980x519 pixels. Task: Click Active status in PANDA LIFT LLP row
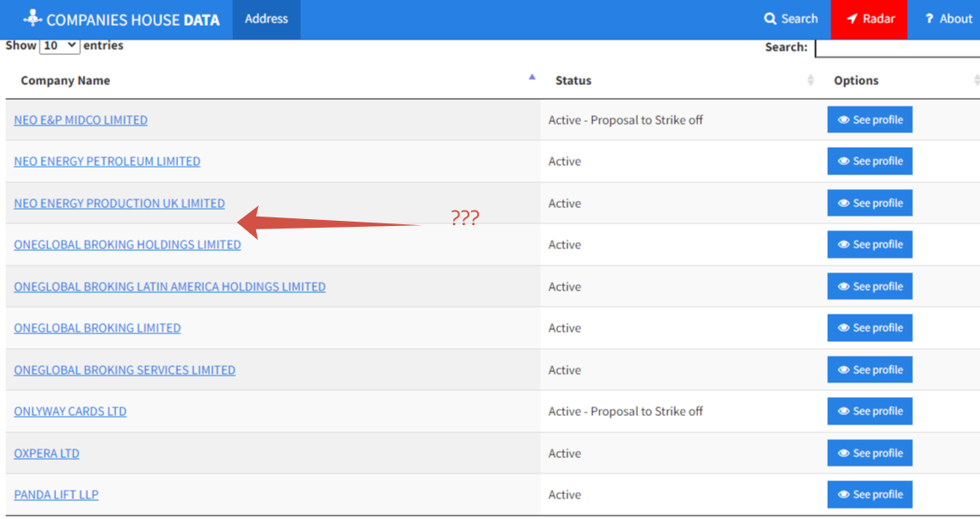[565, 495]
